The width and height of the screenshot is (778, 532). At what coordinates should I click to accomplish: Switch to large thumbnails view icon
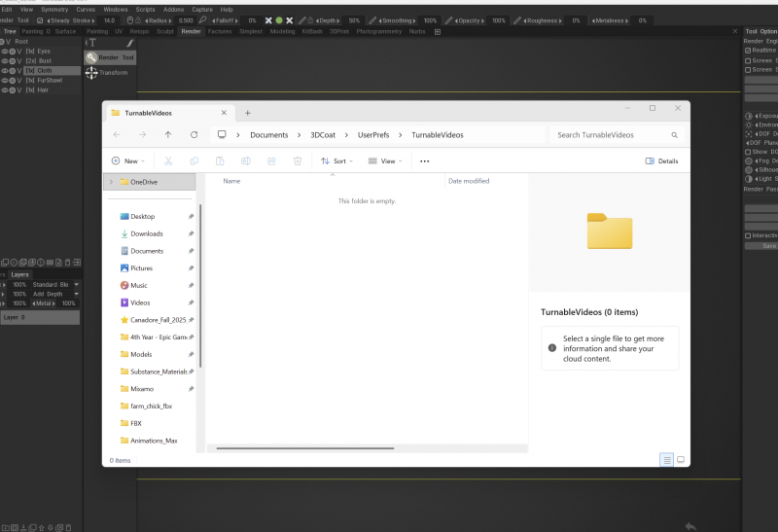coord(681,460)
